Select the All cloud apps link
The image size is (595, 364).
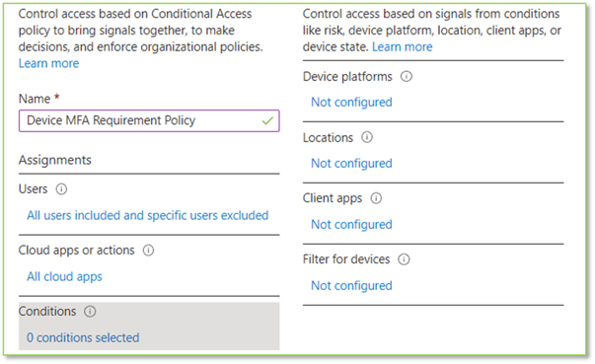pos(64,277)
